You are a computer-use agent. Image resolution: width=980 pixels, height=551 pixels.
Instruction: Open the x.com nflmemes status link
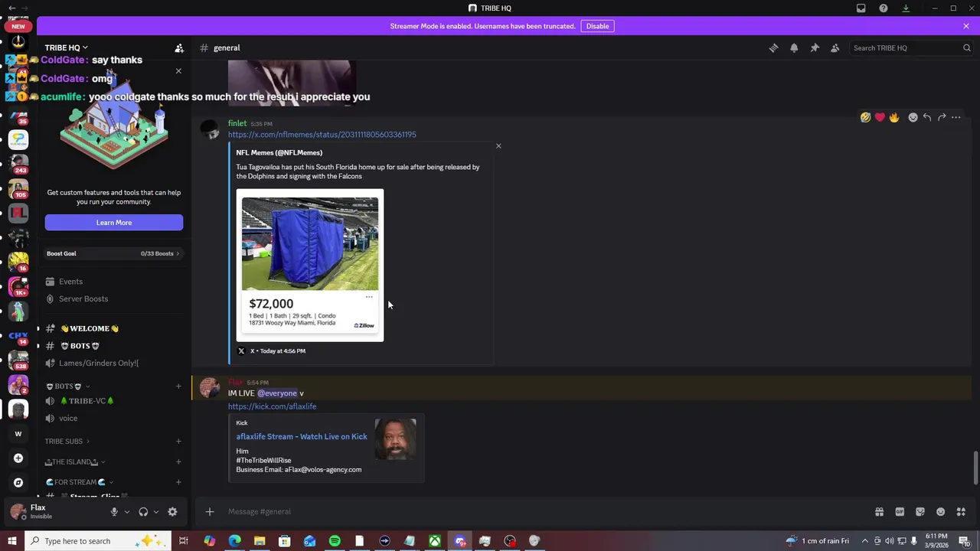(322, 135)
